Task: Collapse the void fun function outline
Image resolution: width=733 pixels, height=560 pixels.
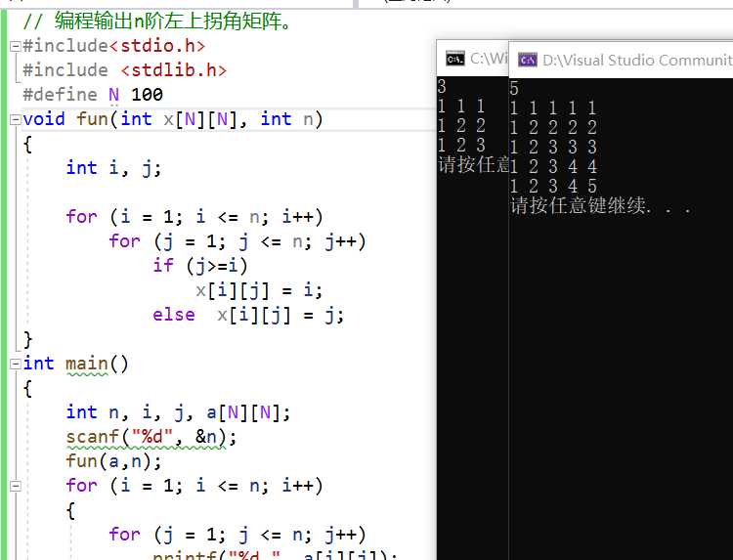Action: (x=16, y=119)
